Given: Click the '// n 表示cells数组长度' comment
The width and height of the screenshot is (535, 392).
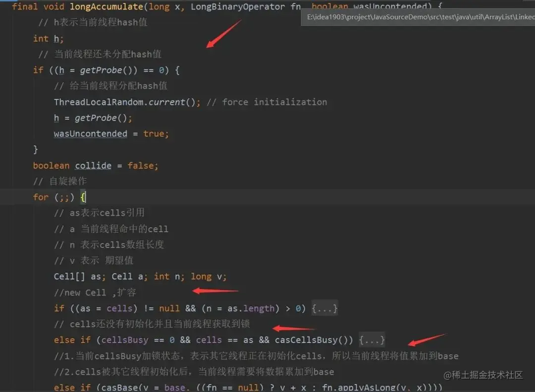Looking at the screenshot, I should pyautogui.click(x=109, y=245).
